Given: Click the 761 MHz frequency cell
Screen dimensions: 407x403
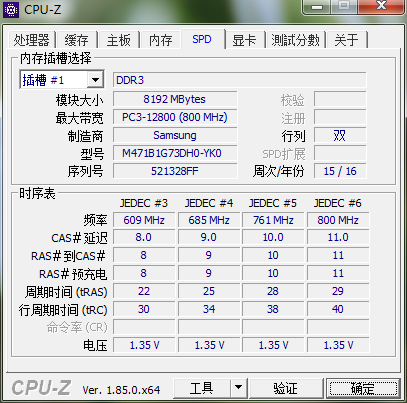Looking at the screenshot, I should (273, 220).
